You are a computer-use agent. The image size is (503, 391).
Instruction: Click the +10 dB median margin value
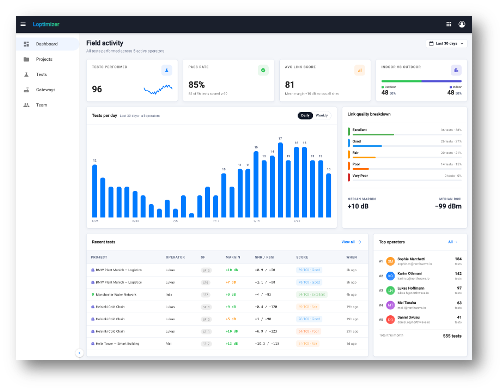pyautogui.click(x=358, y=206)
